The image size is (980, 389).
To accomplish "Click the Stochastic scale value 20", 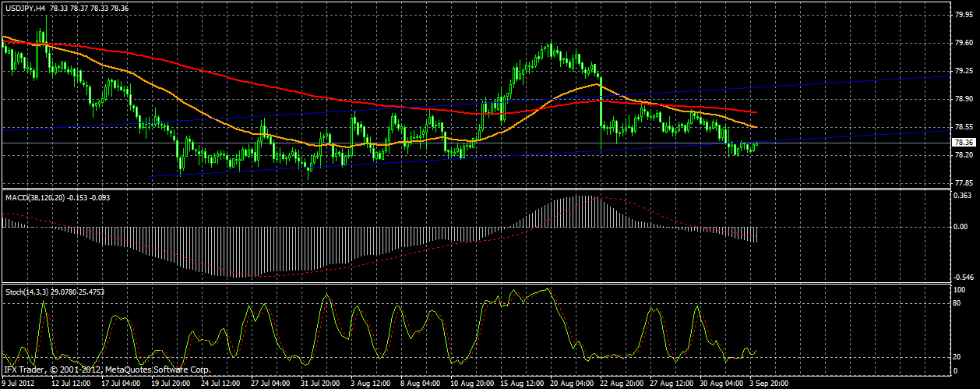I will pos(958,357).
